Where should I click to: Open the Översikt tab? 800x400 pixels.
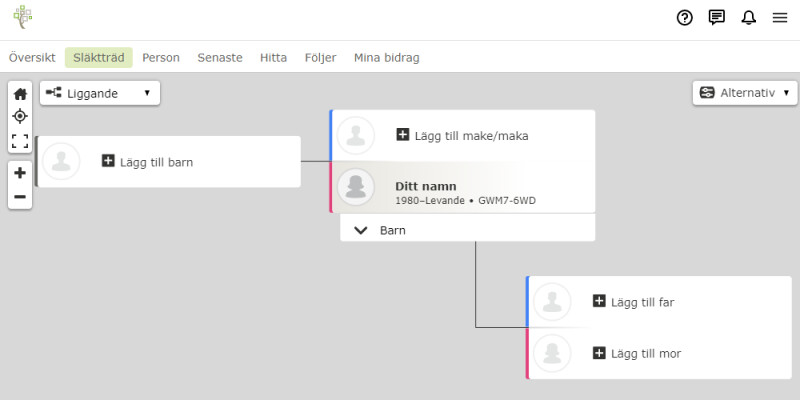tap(32, 58)
